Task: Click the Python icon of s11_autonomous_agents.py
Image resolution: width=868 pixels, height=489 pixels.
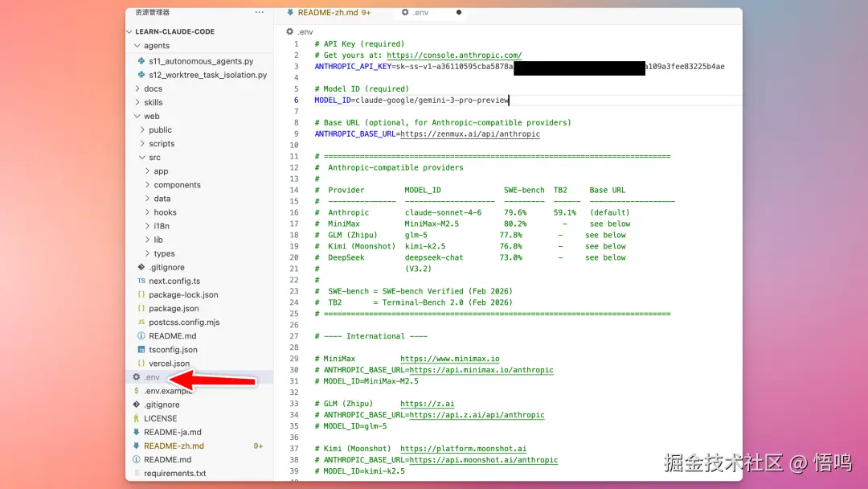Action: 141,61
